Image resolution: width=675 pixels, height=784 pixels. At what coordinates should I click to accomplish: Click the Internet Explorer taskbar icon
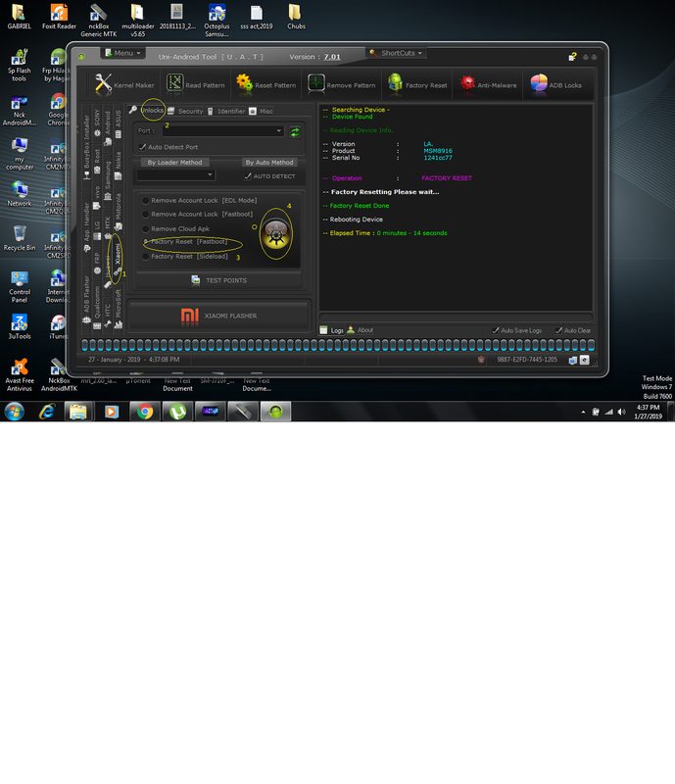coord(47,412)
